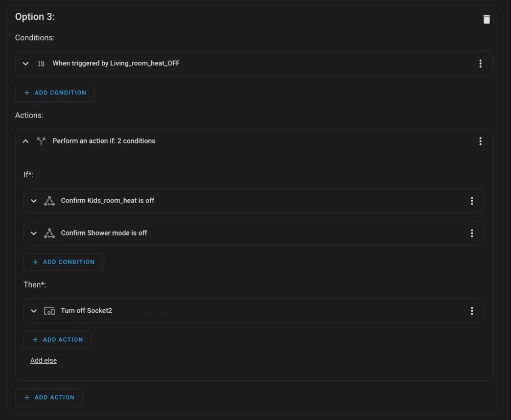Click the device icon beside Turn off Socket2
The image size is (511, 420).
[x=49, y=311]
